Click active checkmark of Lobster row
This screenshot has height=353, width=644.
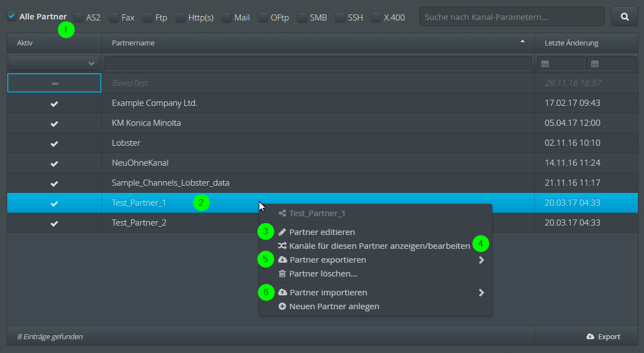pyautogui.click(x=54, y=144)
